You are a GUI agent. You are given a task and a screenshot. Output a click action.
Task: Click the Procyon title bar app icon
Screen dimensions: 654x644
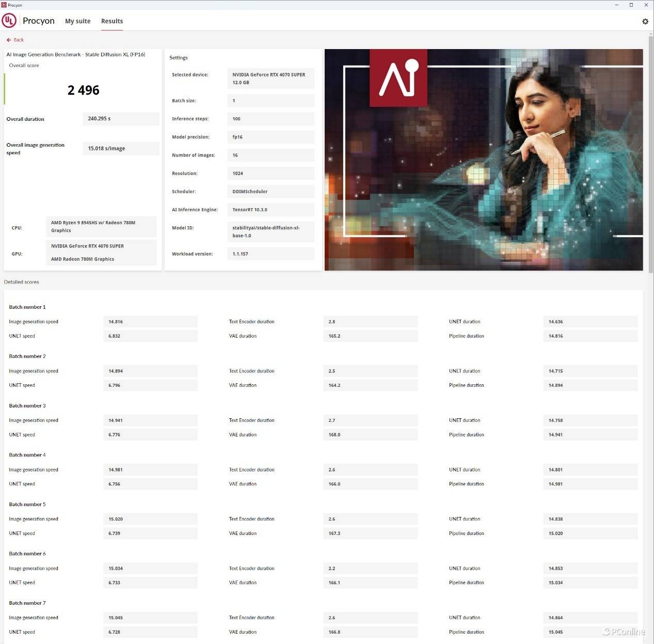(4, 5)
